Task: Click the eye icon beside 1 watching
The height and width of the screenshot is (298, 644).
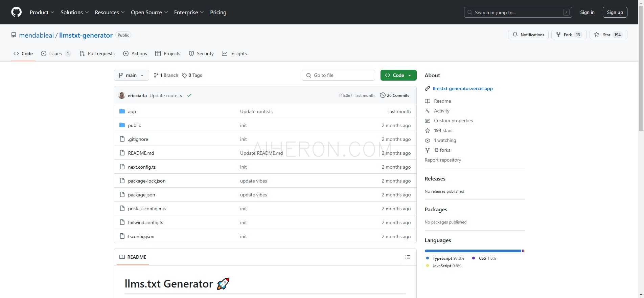Action: 428,140
